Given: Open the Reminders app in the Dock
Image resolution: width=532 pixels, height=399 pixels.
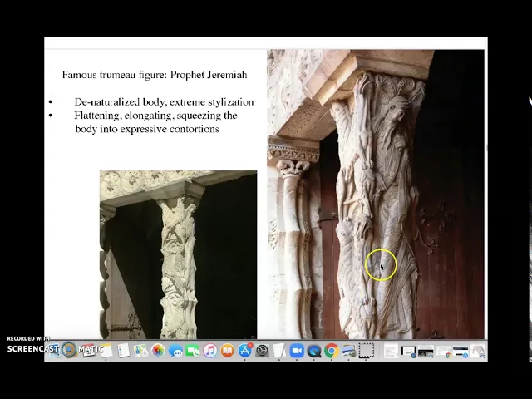Looking at the screenshot, I should coord(124,351).
